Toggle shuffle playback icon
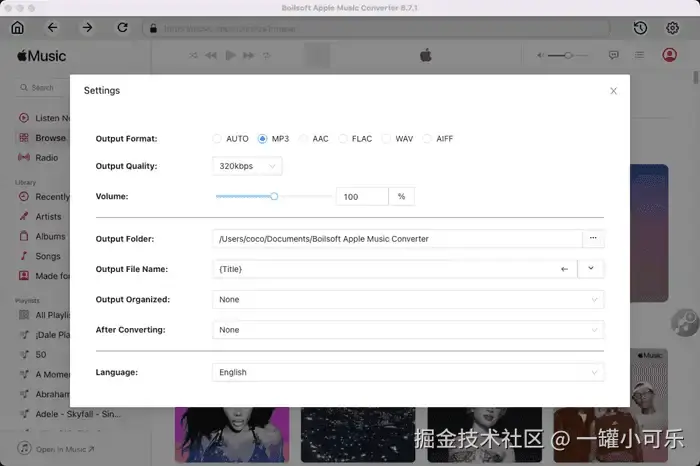Image resolution: width=700 pixels, height=466 pixels. (x=193, y=55)
